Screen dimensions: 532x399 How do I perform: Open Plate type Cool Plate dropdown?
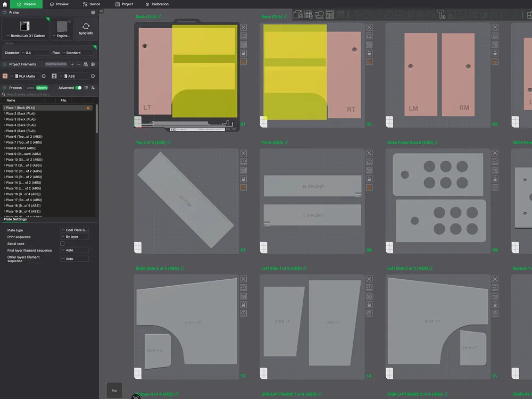click(x=74, y=230)
